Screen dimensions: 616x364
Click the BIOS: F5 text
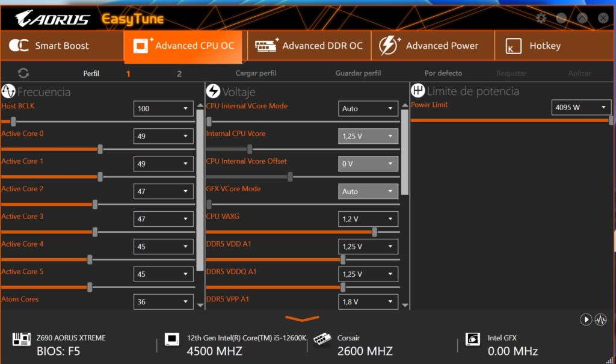[58, 351]
